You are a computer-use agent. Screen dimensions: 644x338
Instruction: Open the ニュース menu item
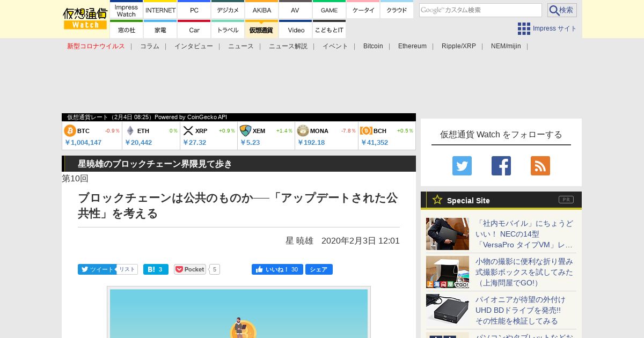pos(241,46)
